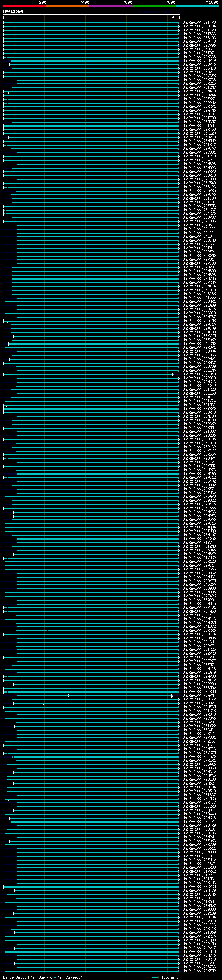The image size is (222, 980).
Task: Open hit UniRef100_Q5K120
Action: [199, 133]
